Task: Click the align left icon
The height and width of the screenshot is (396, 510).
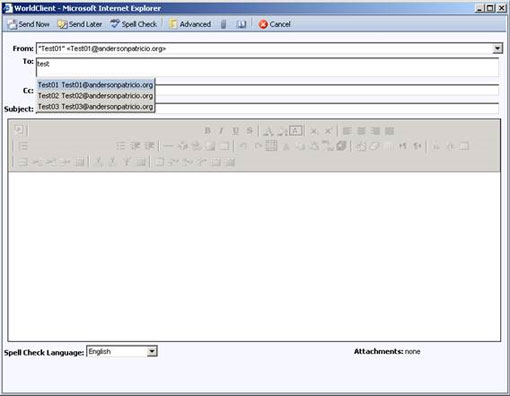Action: tap(347, 131)
